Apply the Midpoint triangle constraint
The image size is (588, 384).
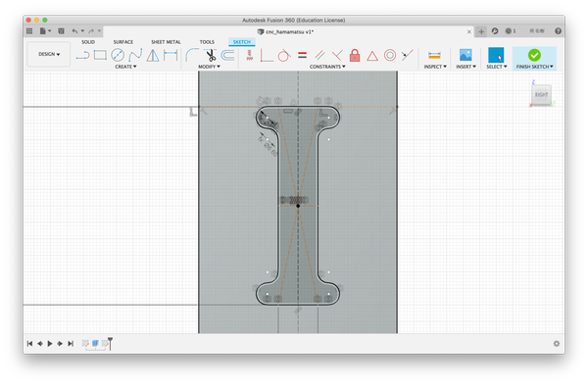click(x=372, y=56)
